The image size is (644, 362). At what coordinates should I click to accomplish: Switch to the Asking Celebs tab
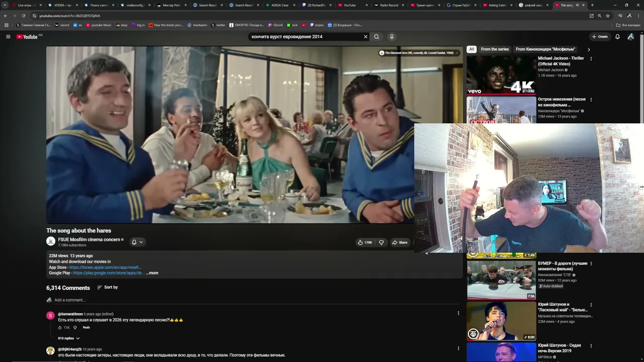[498, 5]
